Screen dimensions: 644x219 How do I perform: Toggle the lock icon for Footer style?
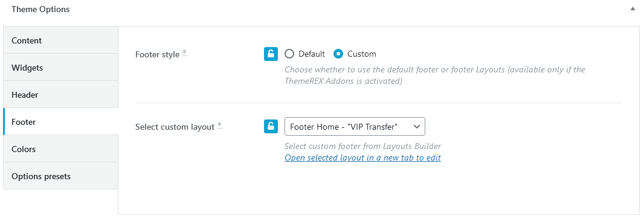point(271,54)
